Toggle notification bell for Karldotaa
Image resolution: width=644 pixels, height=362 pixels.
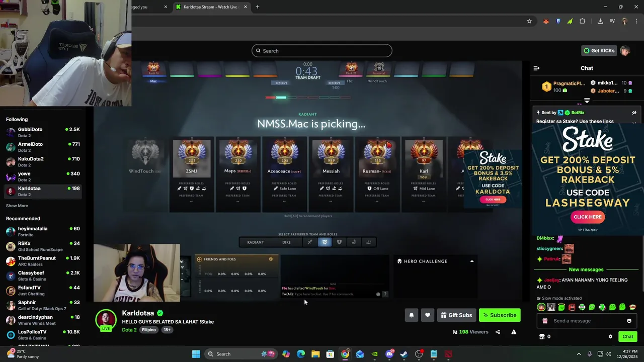(411, 315)
